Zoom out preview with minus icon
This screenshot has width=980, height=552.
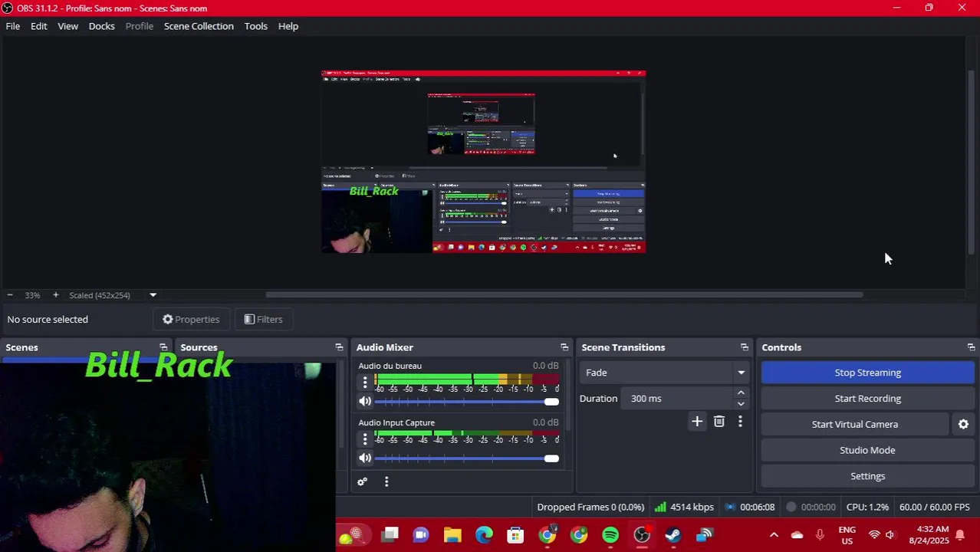[10, 295]
